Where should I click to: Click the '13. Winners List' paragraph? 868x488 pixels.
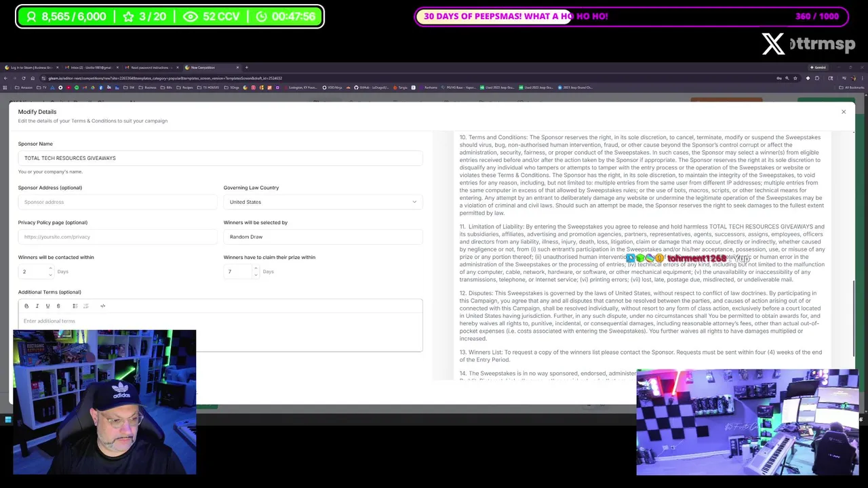click(x=641, y=356)
